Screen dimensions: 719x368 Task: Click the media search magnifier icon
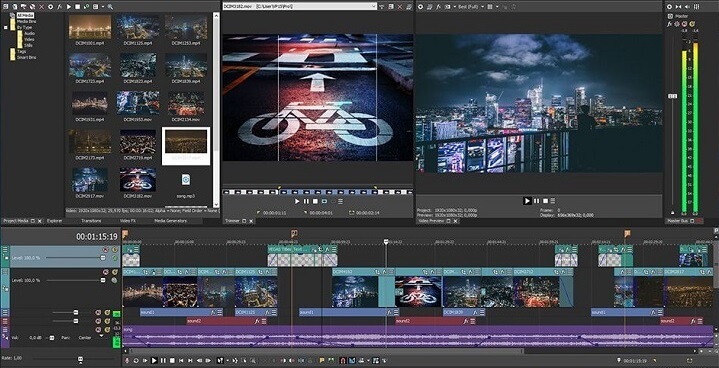(110, 7)
